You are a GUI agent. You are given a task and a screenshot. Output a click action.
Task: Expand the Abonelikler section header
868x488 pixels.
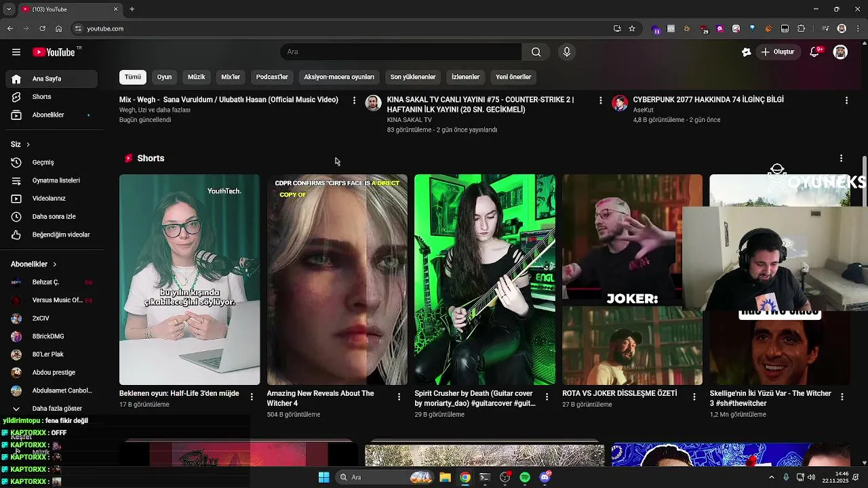tap(34, 264)
